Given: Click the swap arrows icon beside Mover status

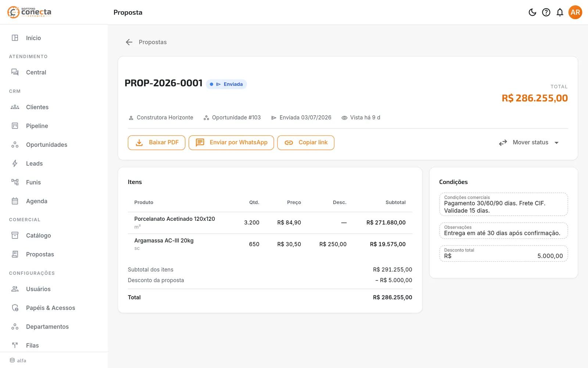Looking at the screenshot, I should [x=503, y=143].
